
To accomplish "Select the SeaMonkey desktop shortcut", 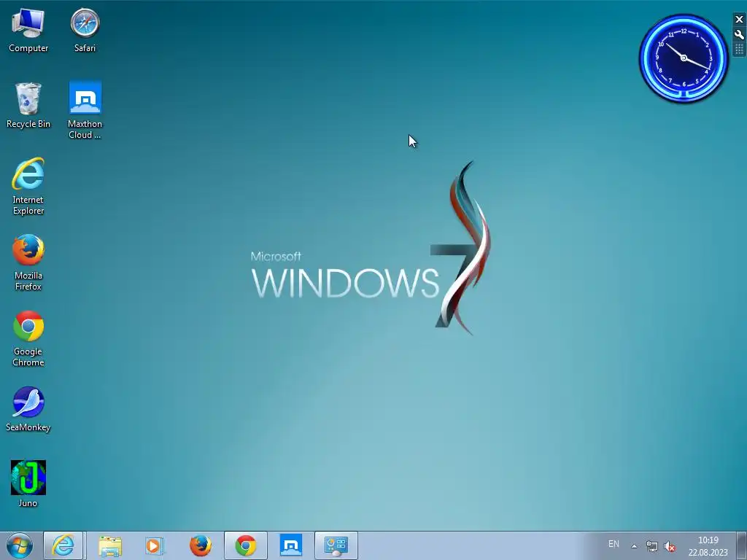I will pyautogui.click(x=28, y=409).
